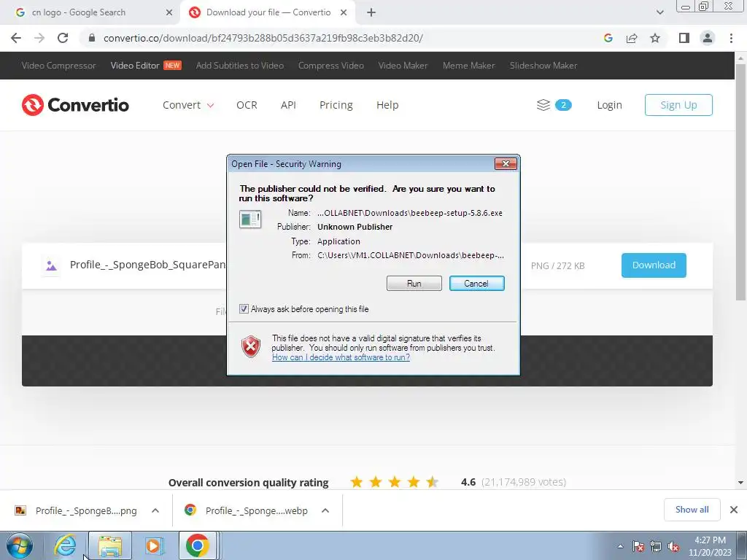The height and width of the screenshot is (560, 747).
Task: Click the Action Center flag tray icon
Action: [x=638, y=547]
